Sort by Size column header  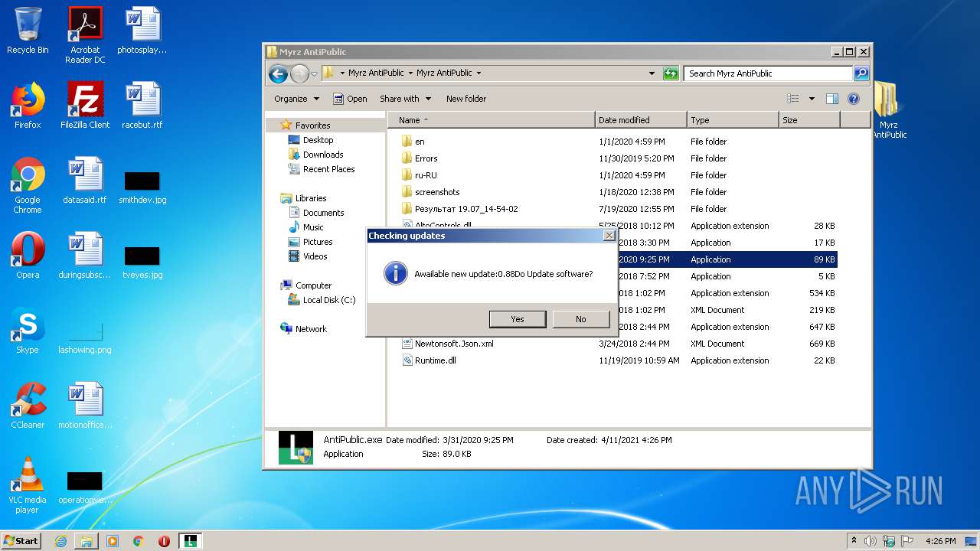[809, 120]
